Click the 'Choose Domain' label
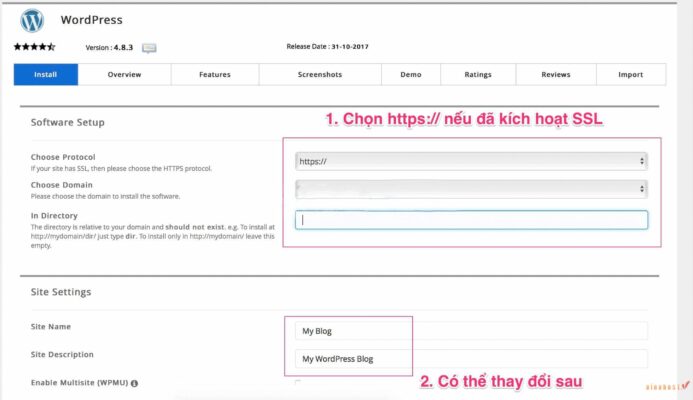 61,185
